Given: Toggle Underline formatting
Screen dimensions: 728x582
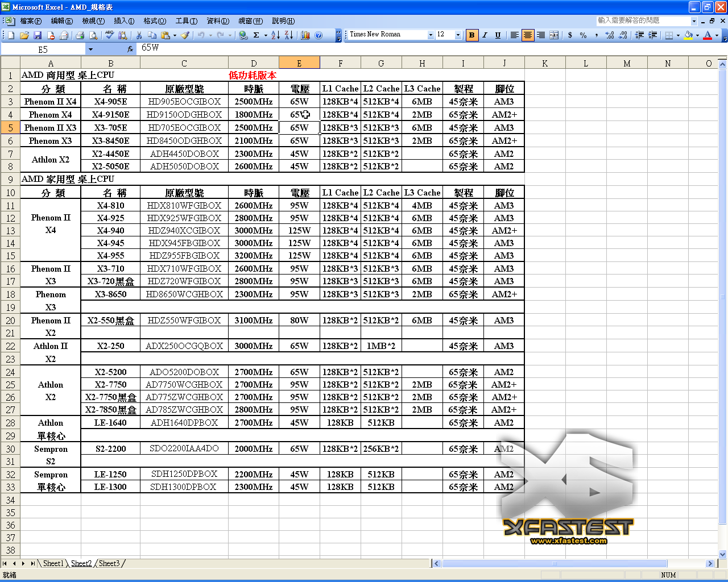Looking at the screenshot, I should pos(498,35).
